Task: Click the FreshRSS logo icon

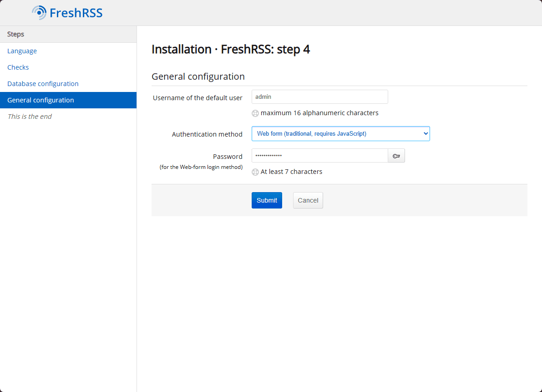Action: point(39,13)
